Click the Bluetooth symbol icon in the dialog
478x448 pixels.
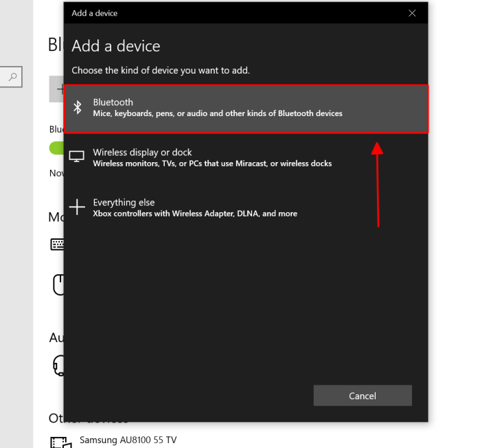click(78, 107)
